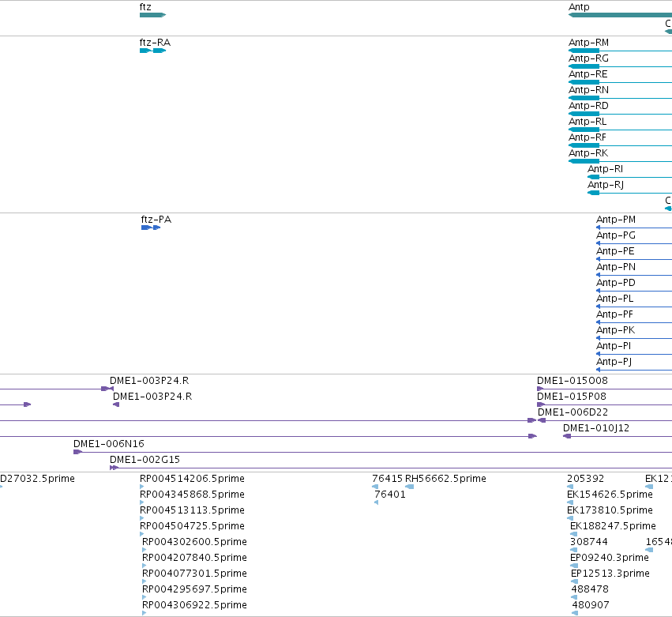The height and width of the screenshot is (617, 672).
Task: Click the Antp-PI protein label
Action: [x=614, y=346]
